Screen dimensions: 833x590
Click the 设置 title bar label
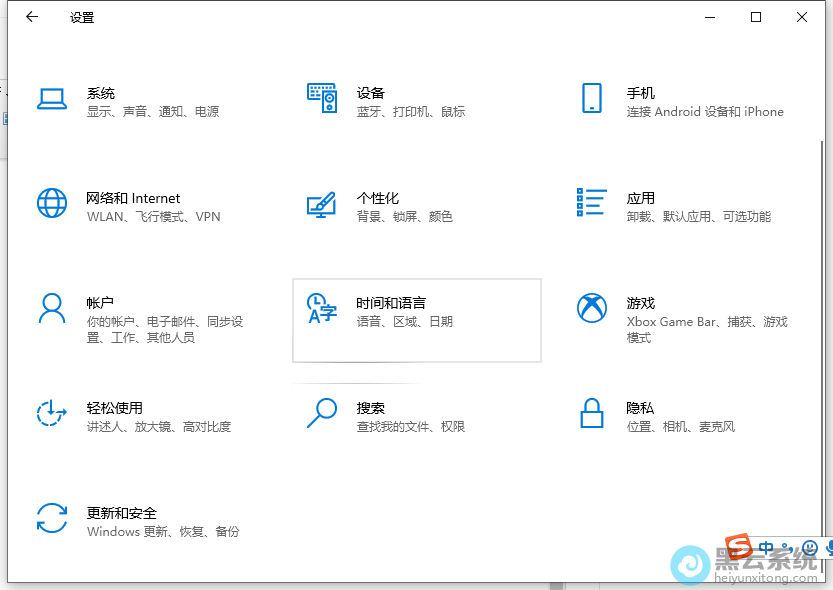(81, 17)
